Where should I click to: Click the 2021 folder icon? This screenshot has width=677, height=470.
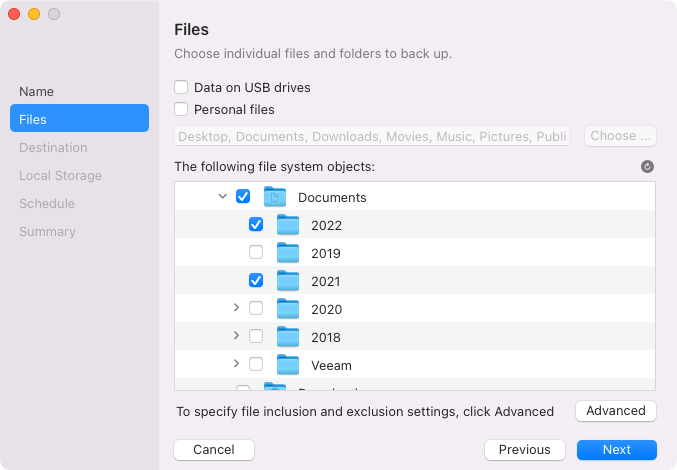pyautogui.click(x=288, y=281)
